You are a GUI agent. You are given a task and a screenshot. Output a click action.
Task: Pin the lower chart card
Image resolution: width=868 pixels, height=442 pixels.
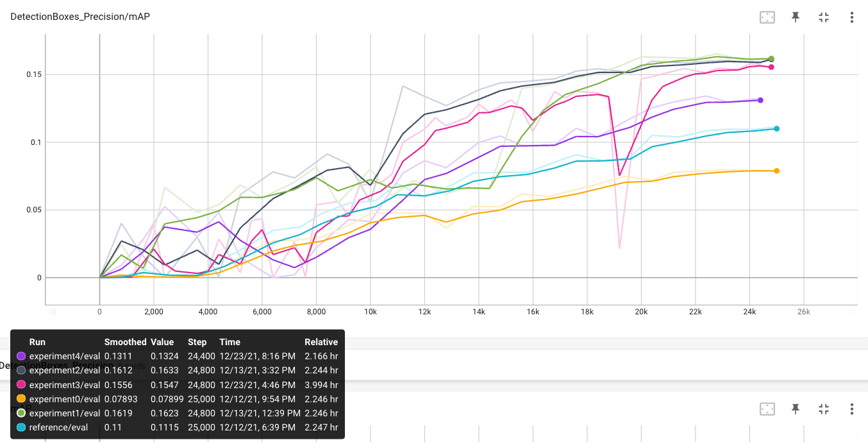point(796,409)
